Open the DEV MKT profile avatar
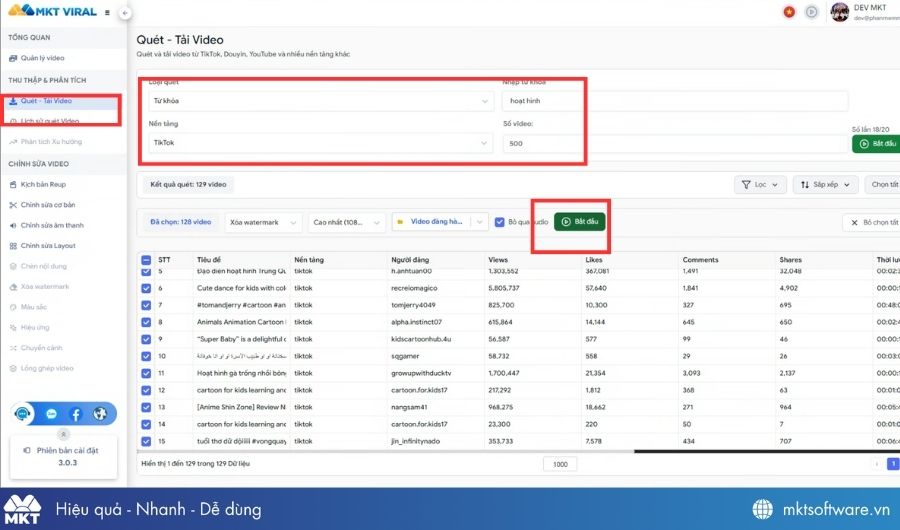 (x=840, y=11)
